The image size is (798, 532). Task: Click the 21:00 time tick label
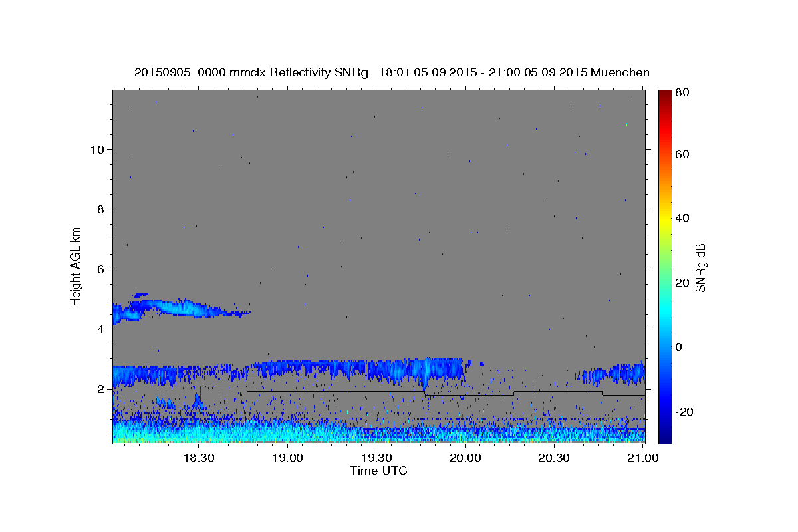pyautogui.click(x=643, y=458)
